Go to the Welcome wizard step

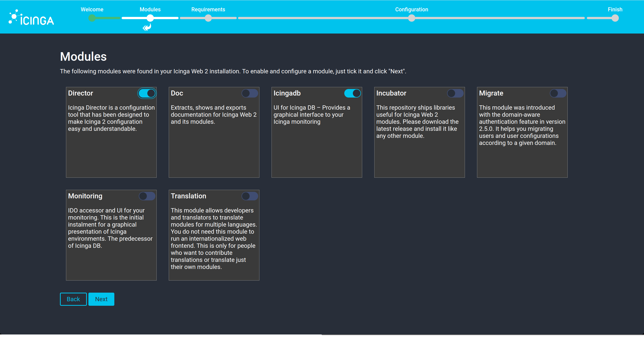coord(92,10)
